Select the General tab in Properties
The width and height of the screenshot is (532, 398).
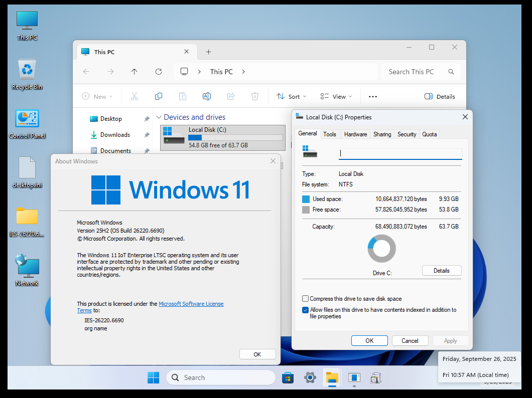(x=307, y=133)
